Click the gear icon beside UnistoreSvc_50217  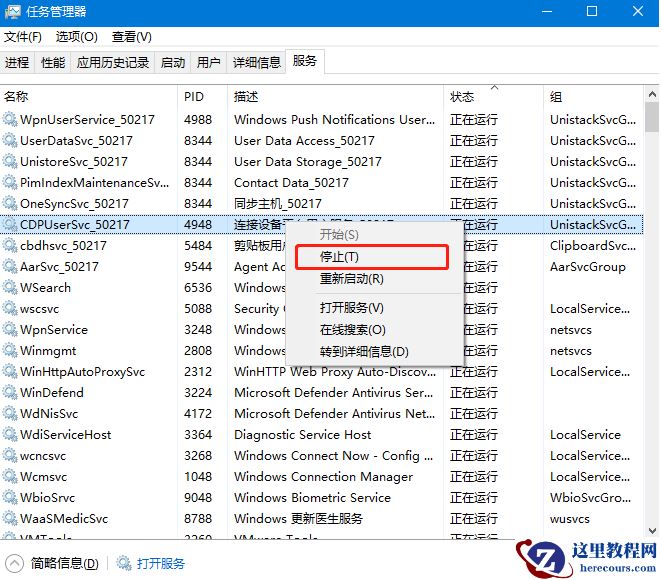pyautogui.click(x=10, y=162)
